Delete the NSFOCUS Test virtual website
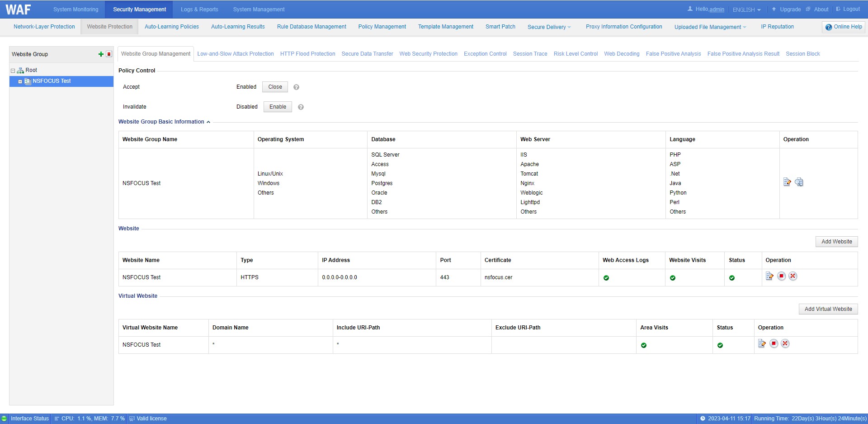The height and width of the screenshot is (424, 868). 785,343
